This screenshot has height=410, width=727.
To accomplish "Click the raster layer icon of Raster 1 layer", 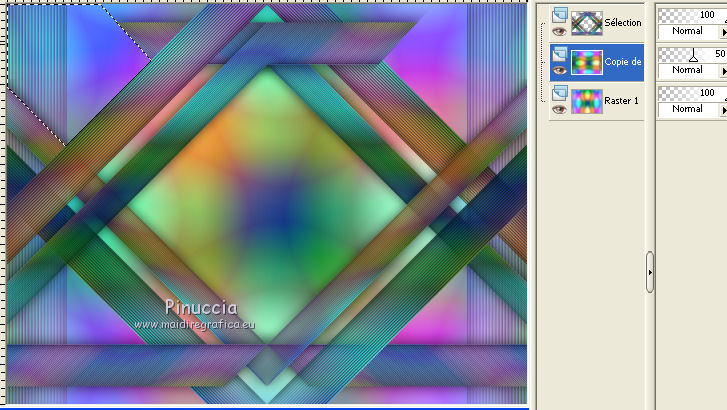I will tap(560, 93).
